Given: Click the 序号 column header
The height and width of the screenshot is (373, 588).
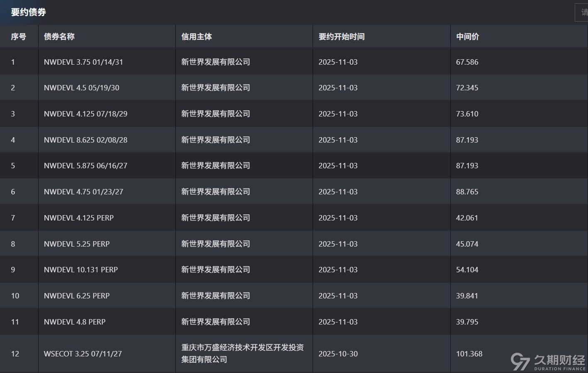Looking at the screenshot, I should pyautogui.click(x=18, y=36).
